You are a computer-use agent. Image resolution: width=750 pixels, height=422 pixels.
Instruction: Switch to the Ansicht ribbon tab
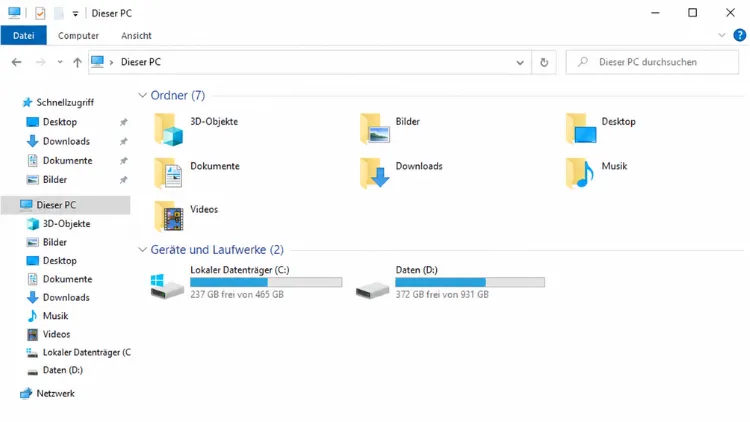(136, 35)
